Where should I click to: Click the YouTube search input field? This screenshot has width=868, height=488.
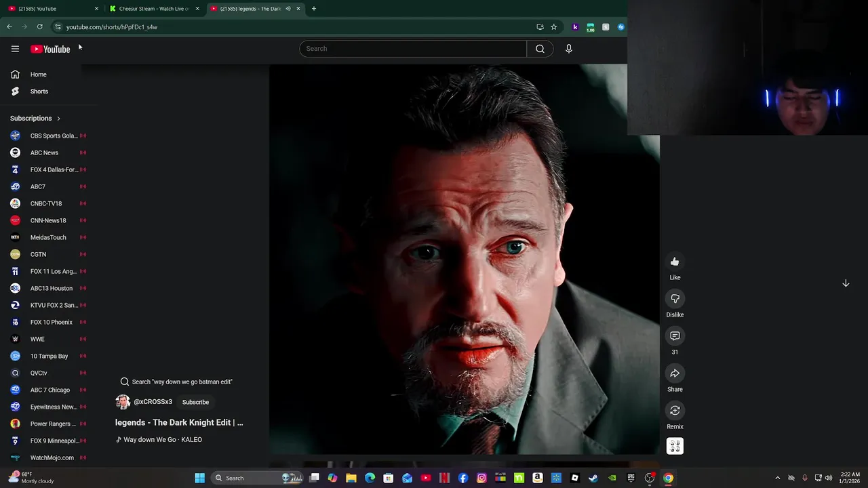click(x=413, y=49)
